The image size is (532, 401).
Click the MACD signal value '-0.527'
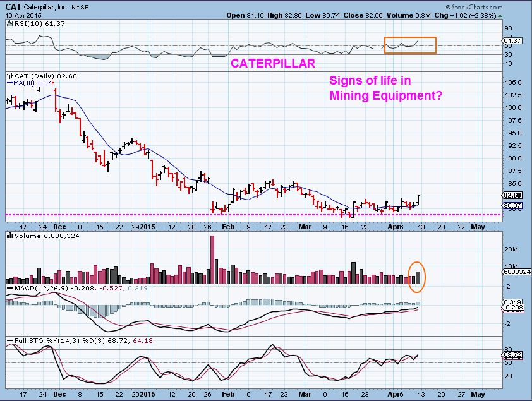tap(111, 288)
